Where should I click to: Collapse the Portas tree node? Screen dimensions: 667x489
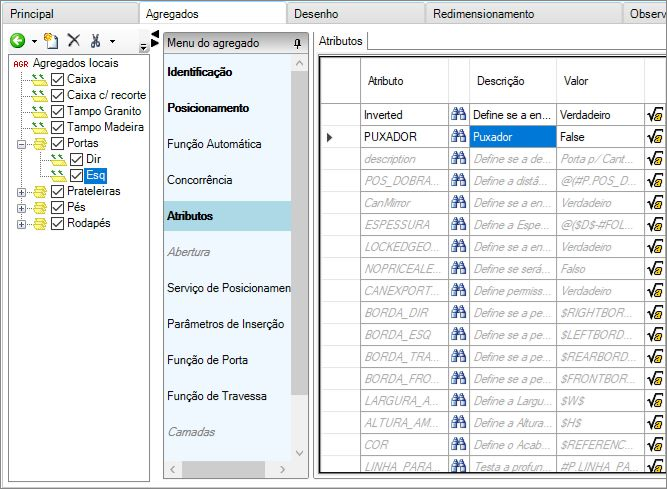21,145
